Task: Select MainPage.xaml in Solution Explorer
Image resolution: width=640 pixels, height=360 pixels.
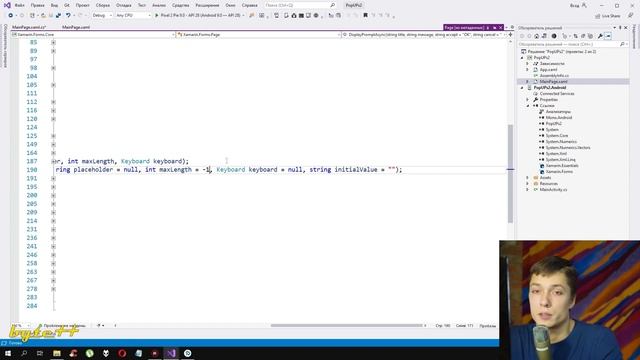Action: click(553, 82)
